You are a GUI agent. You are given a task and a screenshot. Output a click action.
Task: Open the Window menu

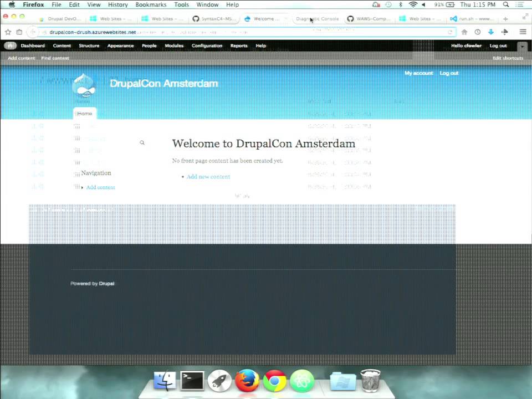click(207, 5)
